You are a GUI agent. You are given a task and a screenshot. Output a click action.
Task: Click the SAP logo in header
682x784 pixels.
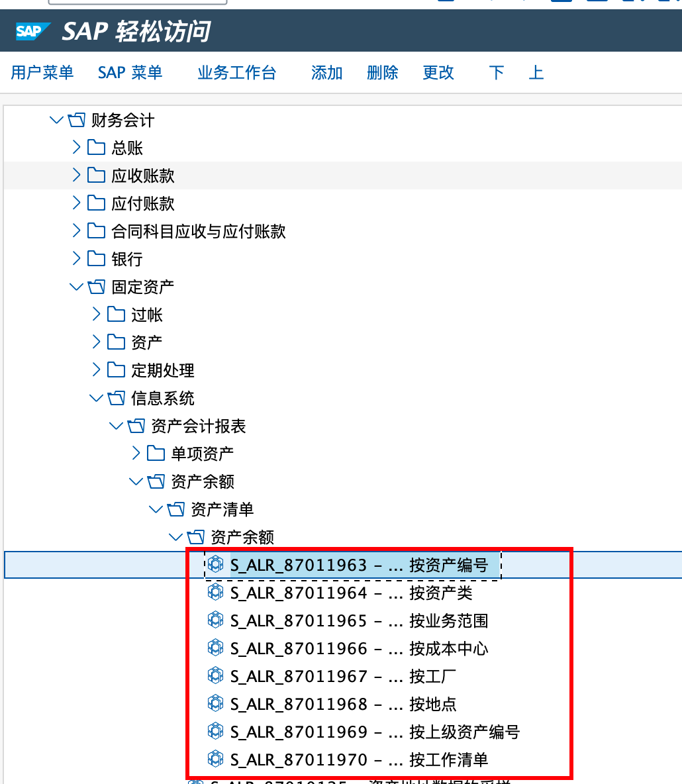33,31
